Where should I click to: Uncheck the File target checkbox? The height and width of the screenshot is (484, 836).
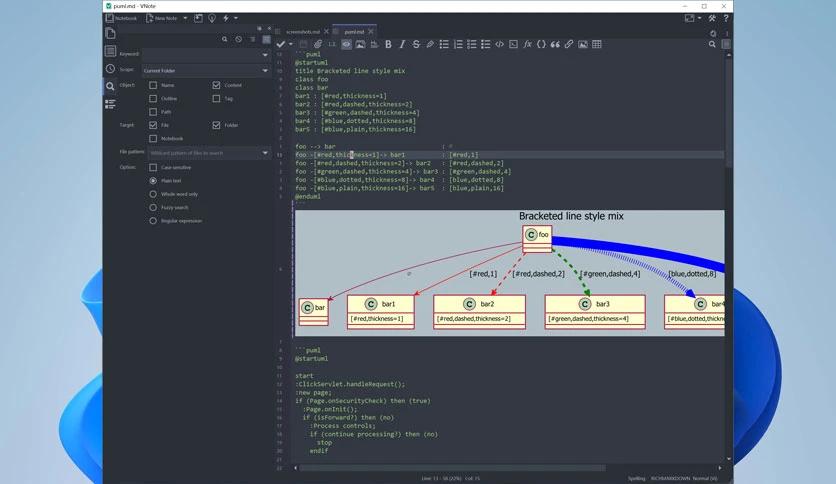153,125
